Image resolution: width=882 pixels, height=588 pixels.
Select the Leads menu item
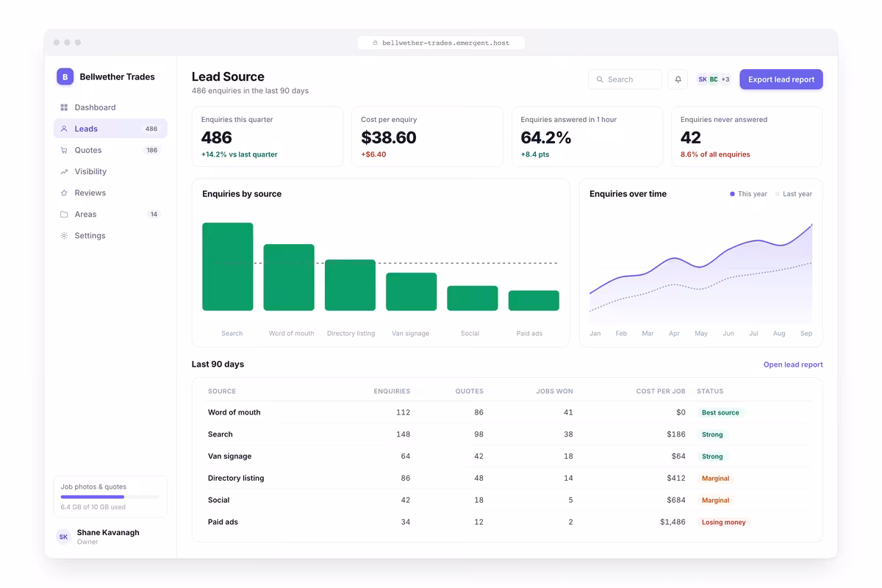click(110, 129)
